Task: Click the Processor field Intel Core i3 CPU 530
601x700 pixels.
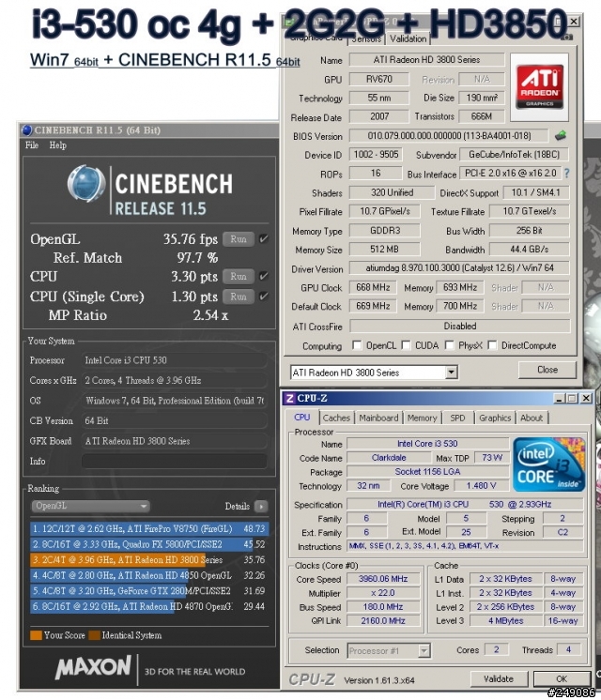Action: (x=175, y=360)
